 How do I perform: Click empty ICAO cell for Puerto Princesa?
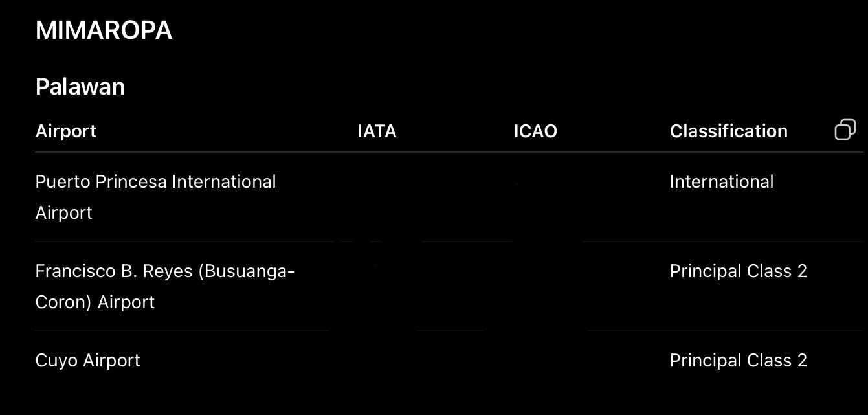tap(591, 197)
